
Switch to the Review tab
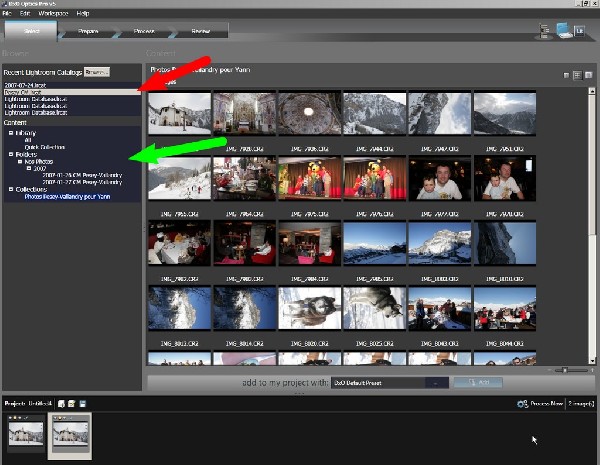coord(201,31)
